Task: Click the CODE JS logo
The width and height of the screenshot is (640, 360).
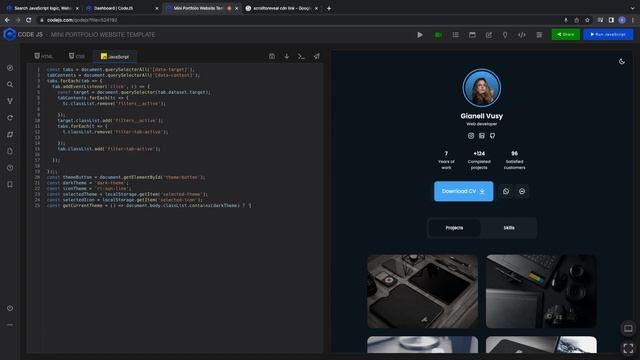Action: 23,34
